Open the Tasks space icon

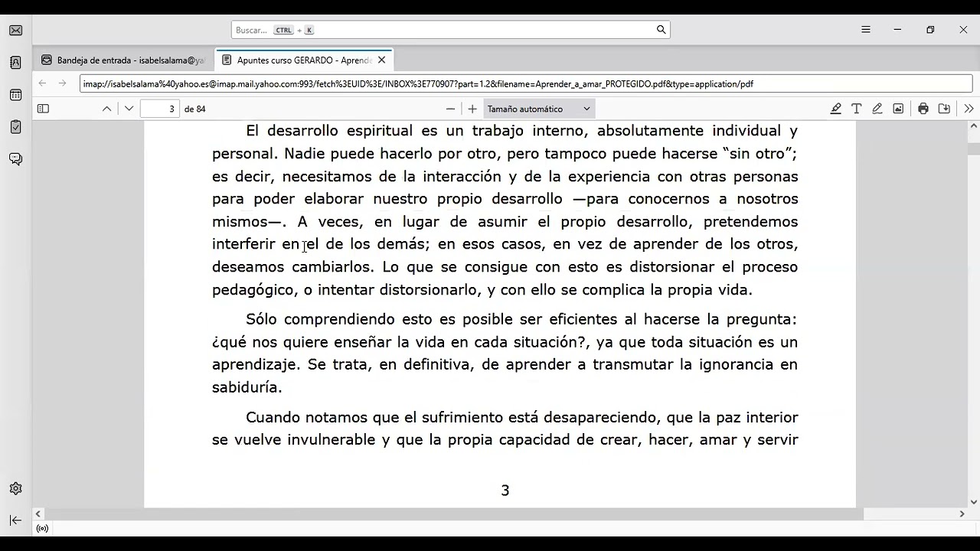click(x=15, y=127)
